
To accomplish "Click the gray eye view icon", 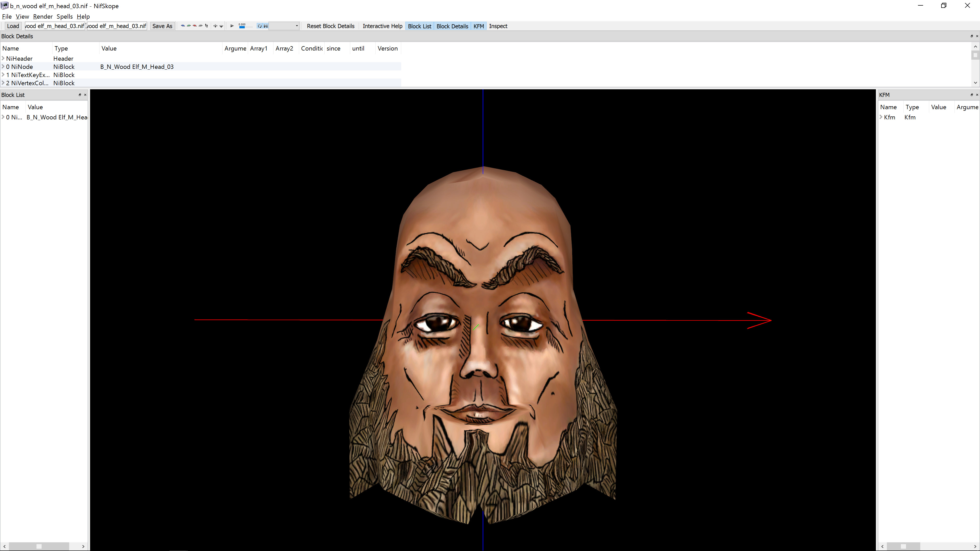I will tap(201, 26).
